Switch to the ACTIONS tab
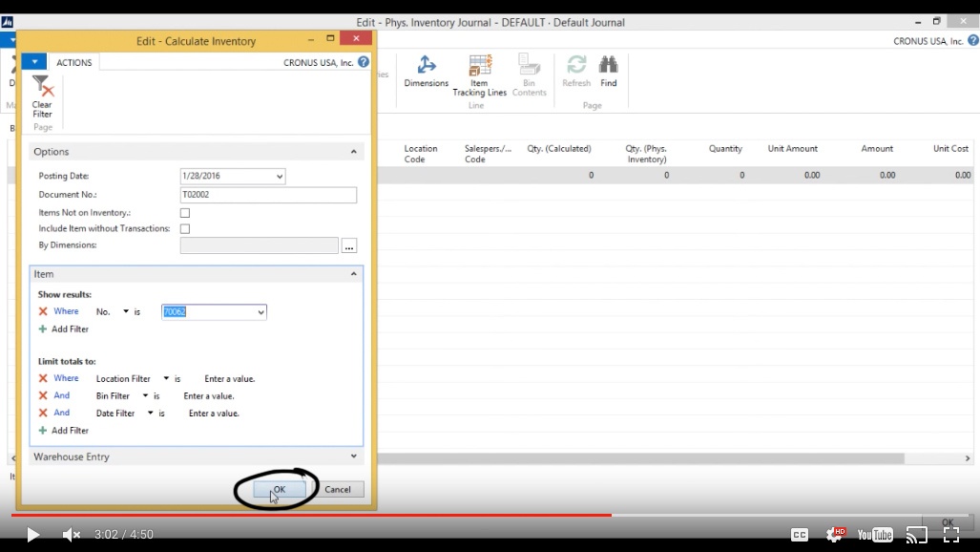This screenshot has width=980, height=552. tap(73, 63)
